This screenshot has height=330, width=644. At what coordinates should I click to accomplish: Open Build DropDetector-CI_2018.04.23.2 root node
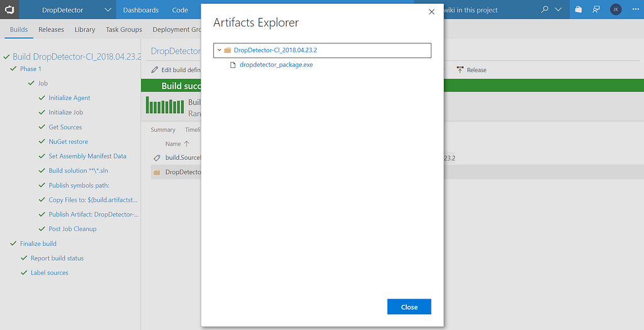[77, 57]
